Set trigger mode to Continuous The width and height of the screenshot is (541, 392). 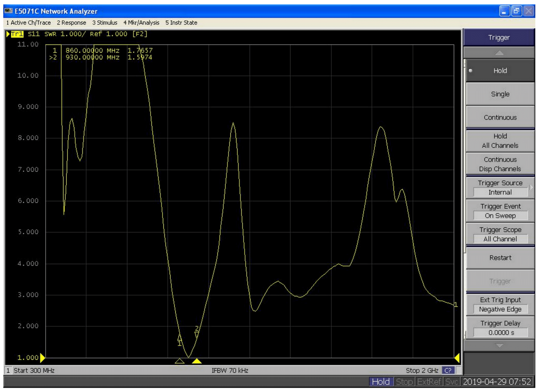point(500,117)
